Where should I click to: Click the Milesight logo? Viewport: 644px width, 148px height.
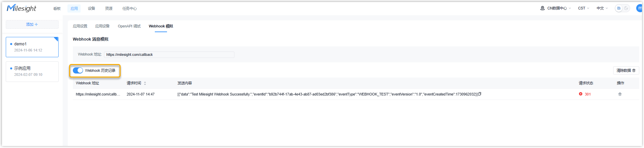click(x=21, y=8)
